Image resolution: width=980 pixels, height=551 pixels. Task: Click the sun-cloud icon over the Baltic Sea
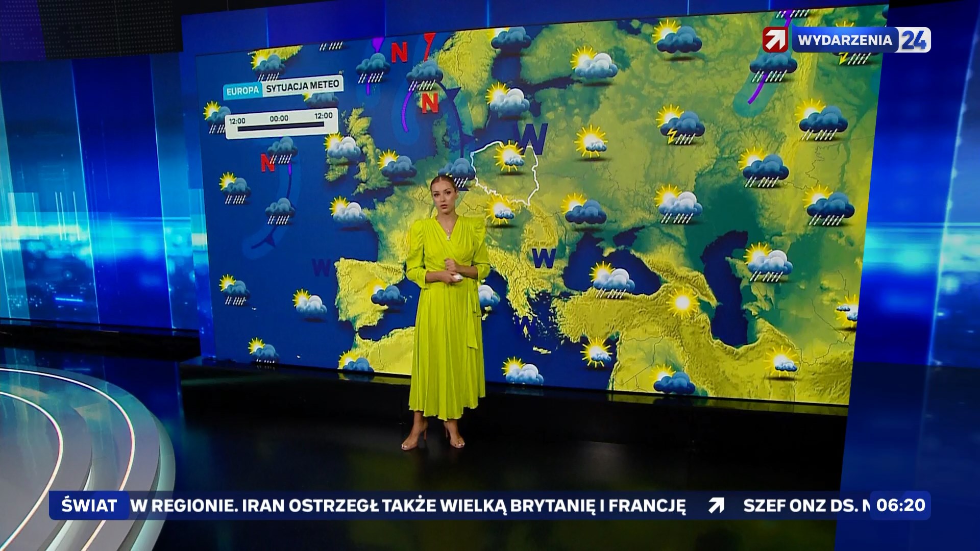pyautogui.click(x=507, y=101)
